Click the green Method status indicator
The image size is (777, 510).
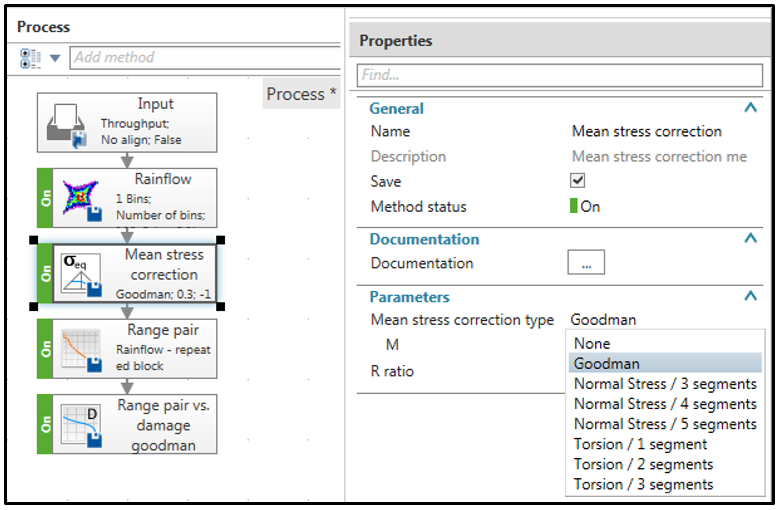coord(574,207)
